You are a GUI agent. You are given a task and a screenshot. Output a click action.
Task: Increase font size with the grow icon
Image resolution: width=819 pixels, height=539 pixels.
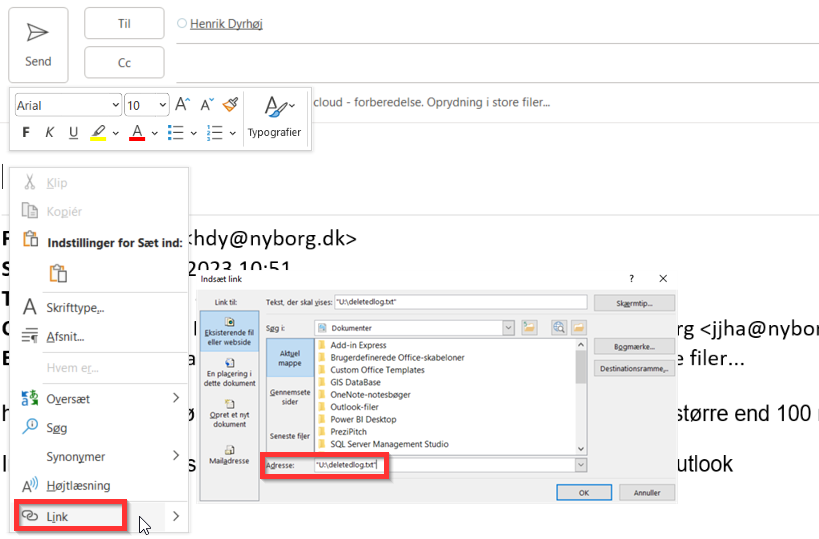[x=183, y=104]
